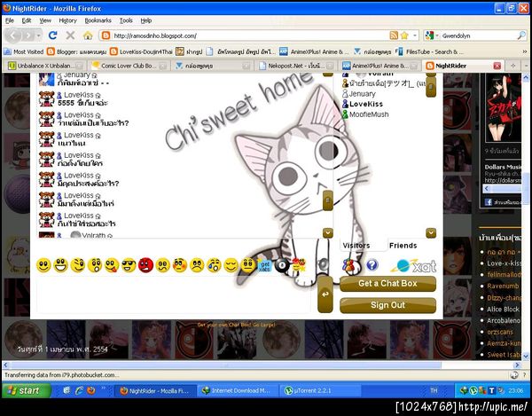Switch to AnimeXPlus tab
Viewport: 532px width, 416px height.
pyautogui.click(x=379, y=66)
